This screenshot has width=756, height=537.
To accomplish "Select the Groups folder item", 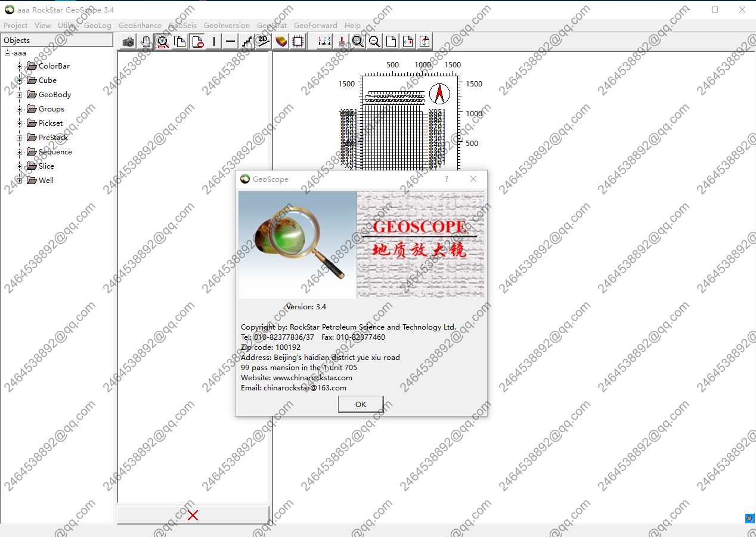I will pos(45,109).
